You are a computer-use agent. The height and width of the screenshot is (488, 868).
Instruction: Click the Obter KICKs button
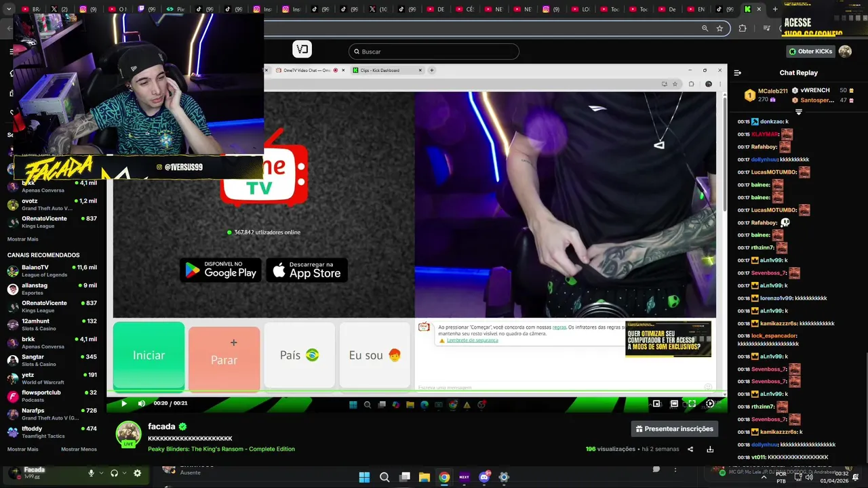click(810, 52)
